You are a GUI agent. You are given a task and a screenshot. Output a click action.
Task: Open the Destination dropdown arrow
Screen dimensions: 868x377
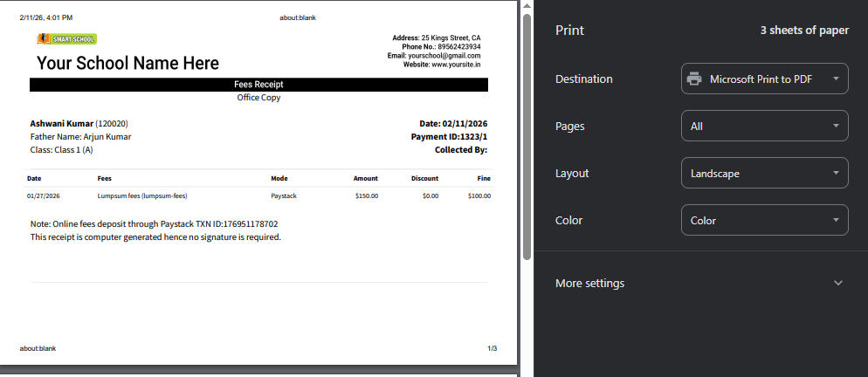point(836,79)
